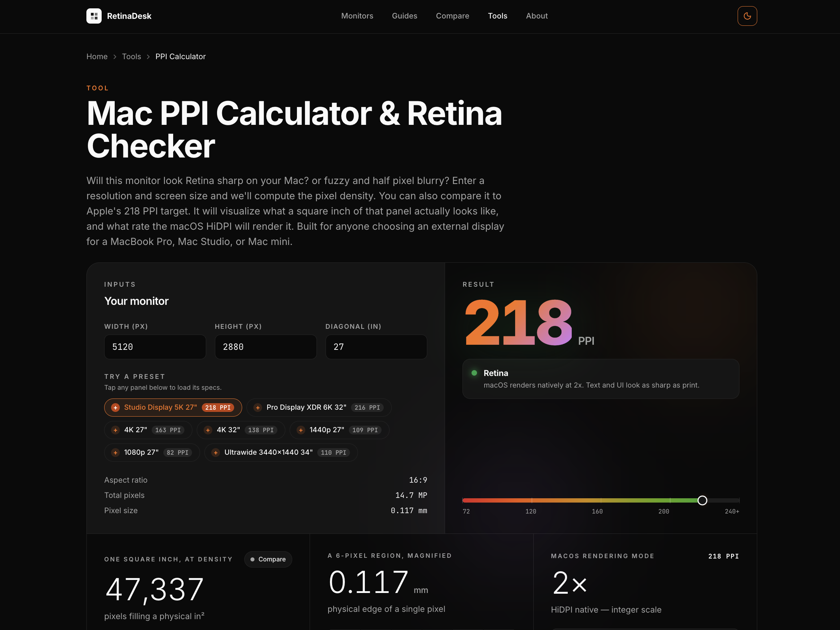Image resolution: width=840 pixels, height=630 pixels.
Task: Click plus icon on Pro Display XDR preset
Action: (258, 408)
